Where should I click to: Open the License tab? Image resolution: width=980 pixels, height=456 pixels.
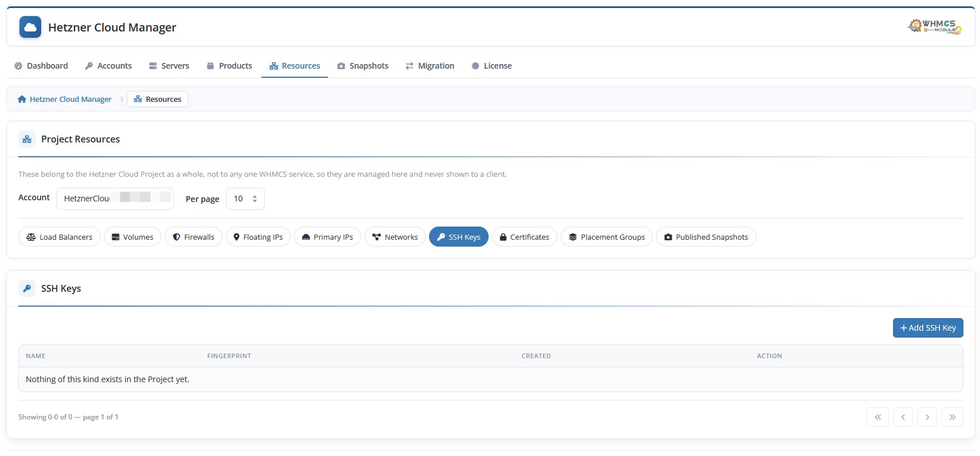click(x=491, y=66)
